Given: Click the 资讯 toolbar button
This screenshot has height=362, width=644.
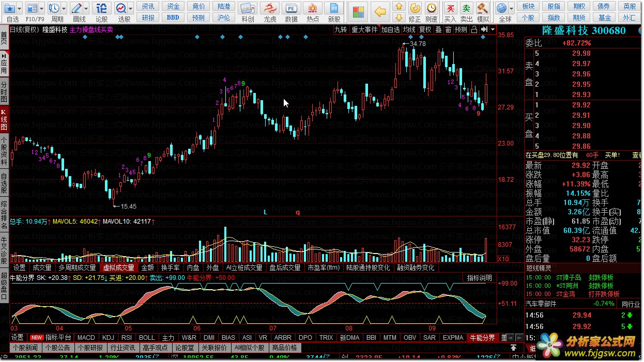Looking at the screenshot, I should click(x=148, y=6).
